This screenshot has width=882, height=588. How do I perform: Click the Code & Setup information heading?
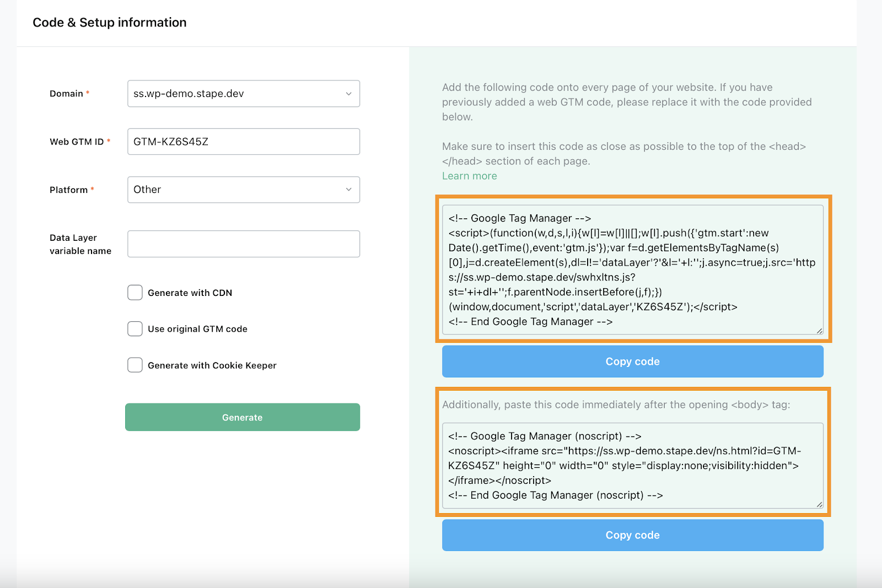click(x=110, y=23)
